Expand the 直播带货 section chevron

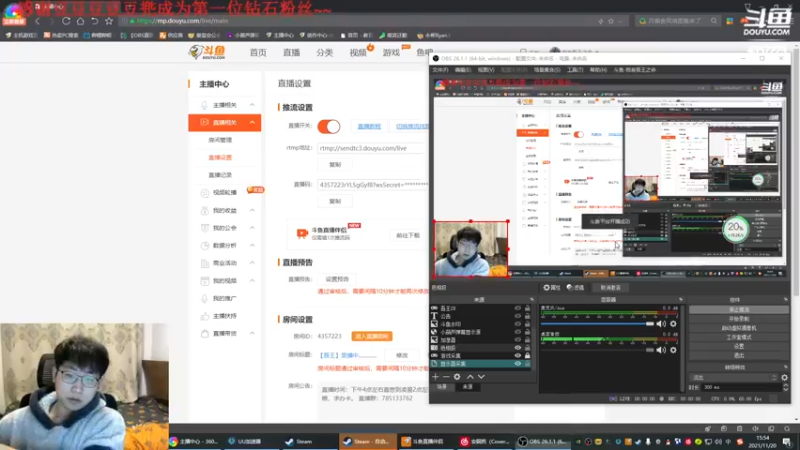(252, 333)
